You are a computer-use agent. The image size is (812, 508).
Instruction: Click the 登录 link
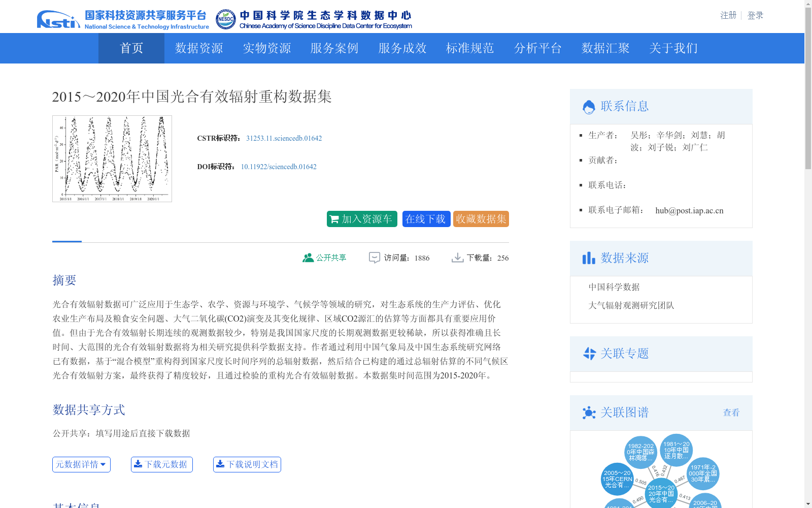pos(755,15)
